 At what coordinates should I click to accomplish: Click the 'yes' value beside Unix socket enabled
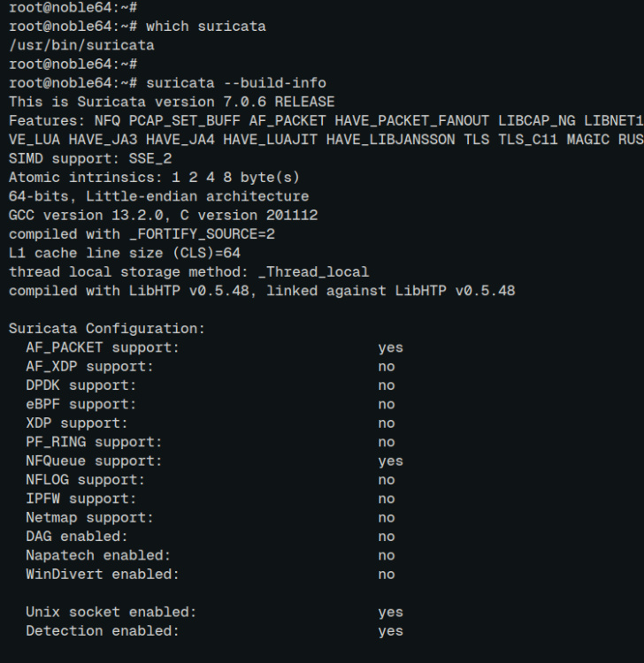[x=390, y=612]
